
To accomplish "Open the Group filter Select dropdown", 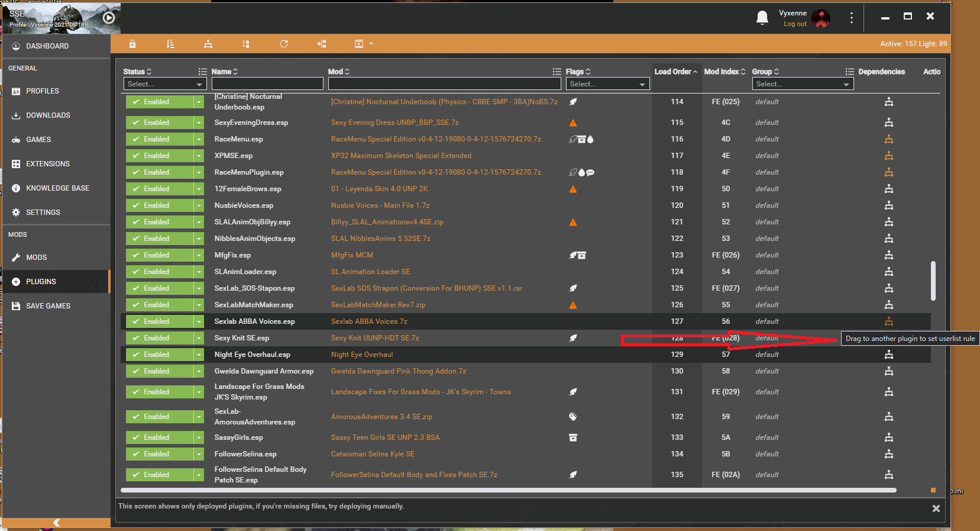I will (803, 84).
